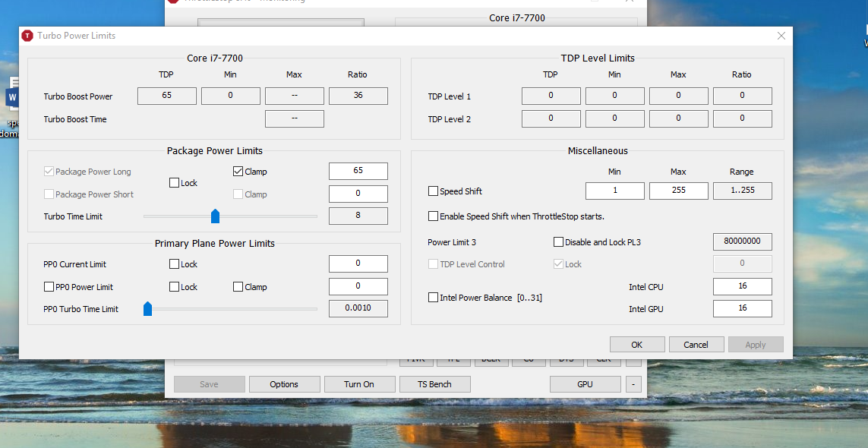Tick the PP0 Power Limit Clamp checkbox
Image resolution: width=868 pixels, height=448 pixels.
click(238, 287)
